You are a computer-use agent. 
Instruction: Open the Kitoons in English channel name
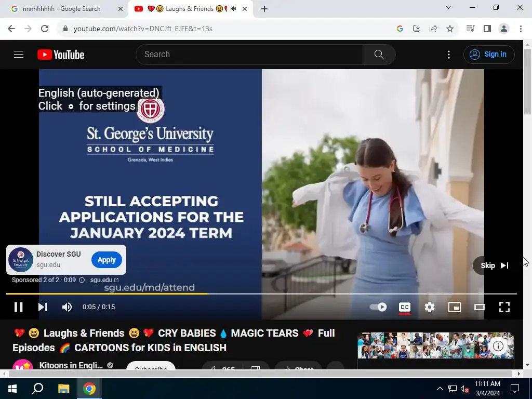coord(71,365)
